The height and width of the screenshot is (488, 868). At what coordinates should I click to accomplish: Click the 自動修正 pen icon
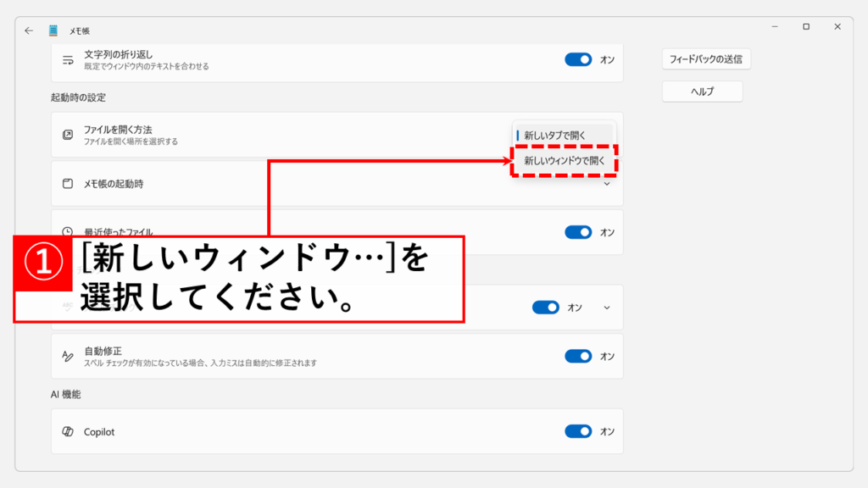tap(68, 357)
